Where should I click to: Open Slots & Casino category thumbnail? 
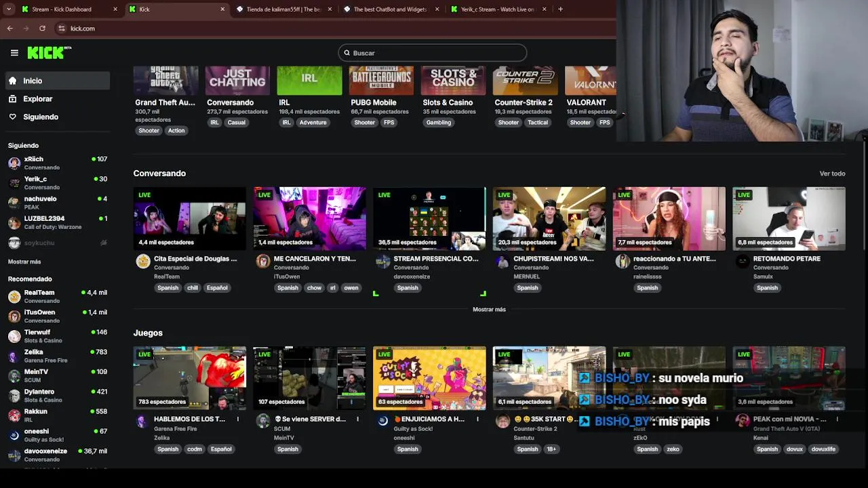(x=453, y=81)
